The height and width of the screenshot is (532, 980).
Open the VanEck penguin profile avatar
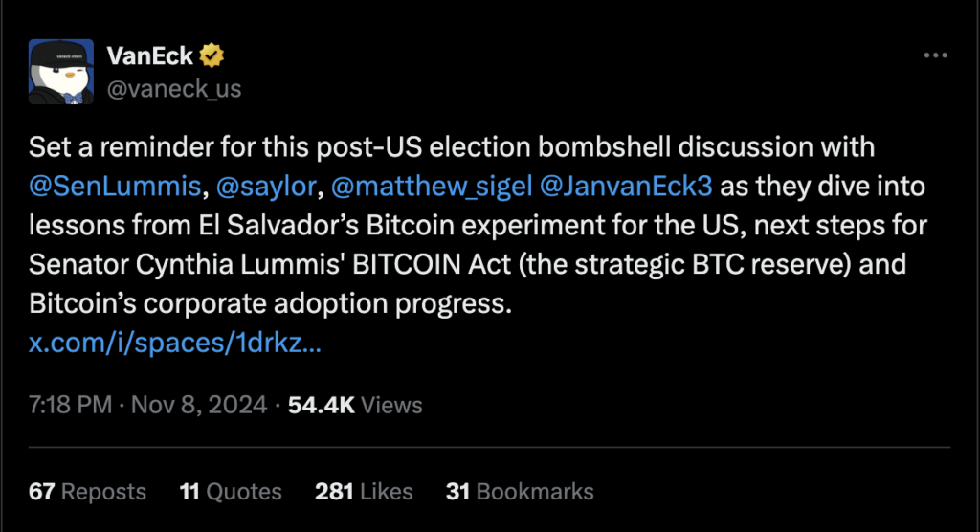61,72
